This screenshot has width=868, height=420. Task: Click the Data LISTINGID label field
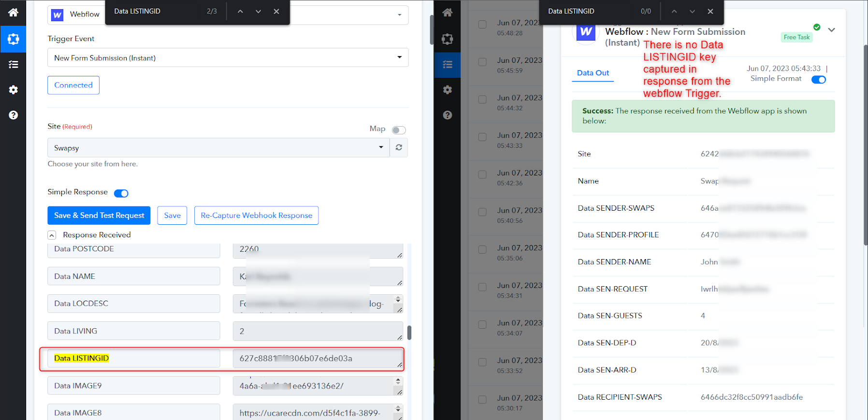coord(134,358)
